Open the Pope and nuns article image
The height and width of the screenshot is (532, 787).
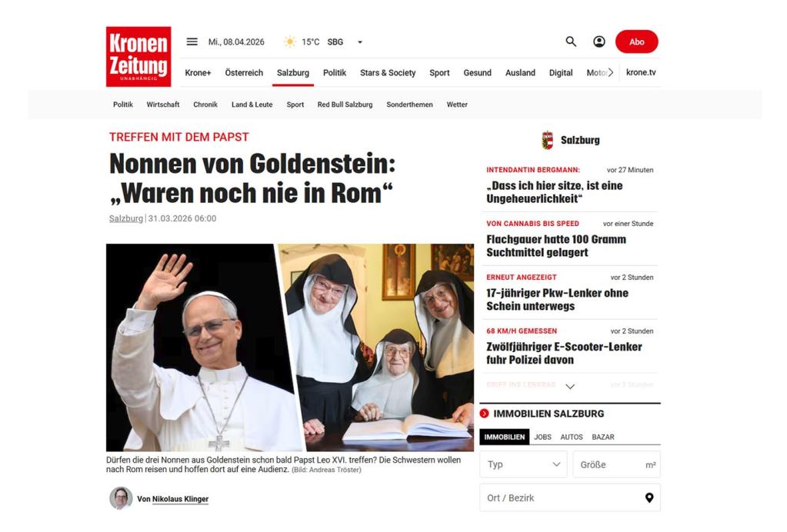(x=289, y=347)
